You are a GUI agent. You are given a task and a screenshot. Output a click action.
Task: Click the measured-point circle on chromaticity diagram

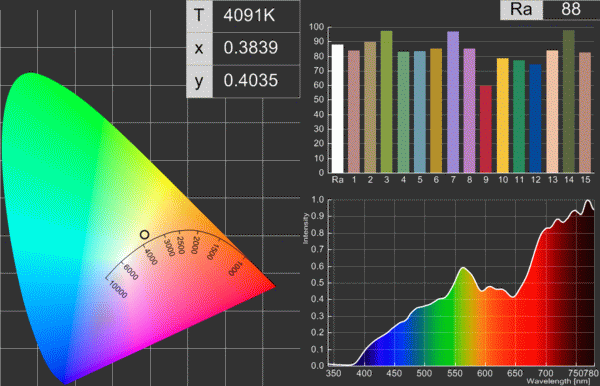pyautogui.click(x=144, y=235)
